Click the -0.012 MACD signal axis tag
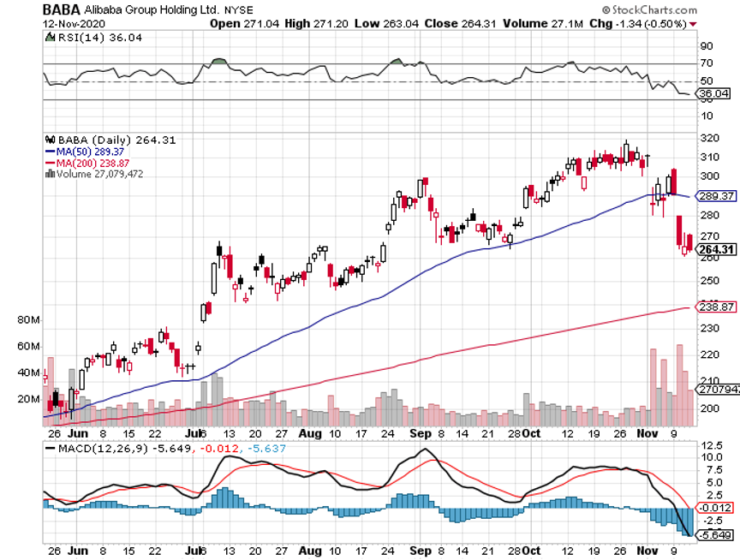Image resolution: width=740 pixels, height=560 pixels. (x=716, y=508)
